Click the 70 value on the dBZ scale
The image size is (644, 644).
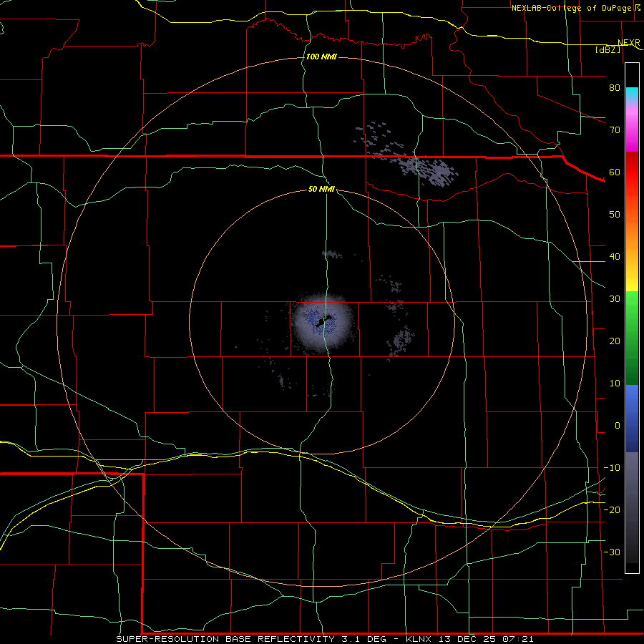(x=615, y=130)
